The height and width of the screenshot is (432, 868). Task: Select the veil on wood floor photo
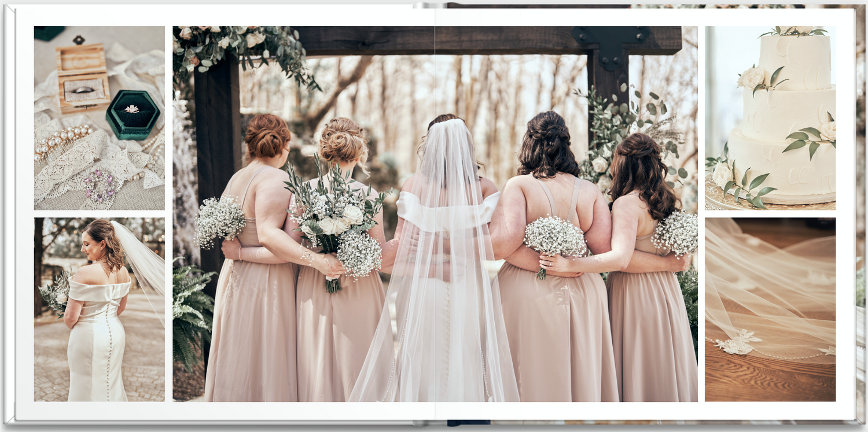770,309
